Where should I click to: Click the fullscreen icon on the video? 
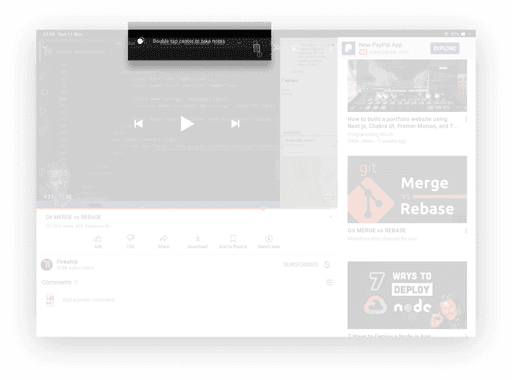tap(328, 197)
